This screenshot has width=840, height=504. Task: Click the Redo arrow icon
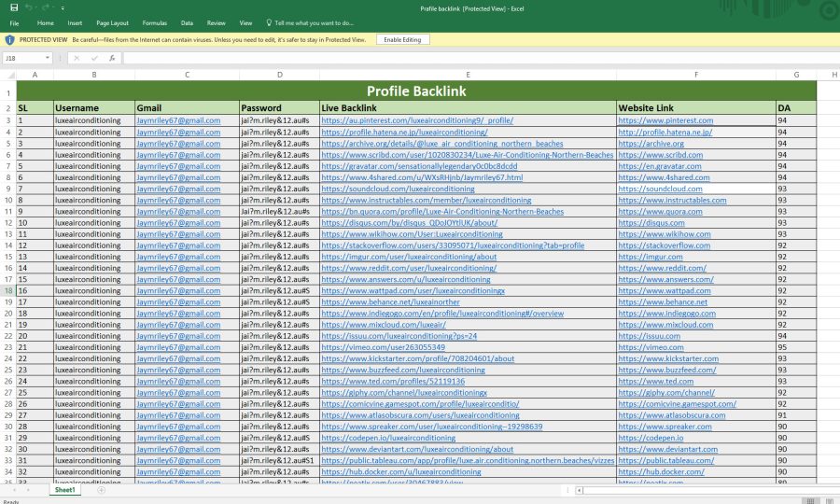click(x=45, y=7)
